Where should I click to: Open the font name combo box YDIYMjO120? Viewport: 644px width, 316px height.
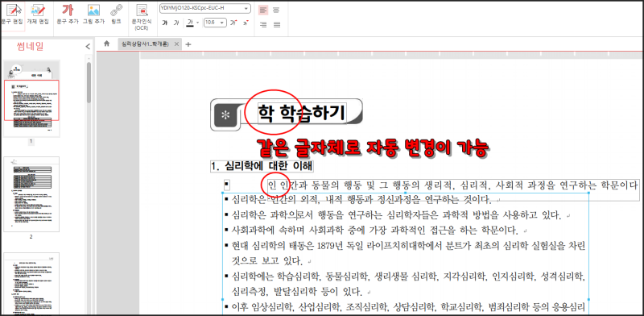pos(204,8)
